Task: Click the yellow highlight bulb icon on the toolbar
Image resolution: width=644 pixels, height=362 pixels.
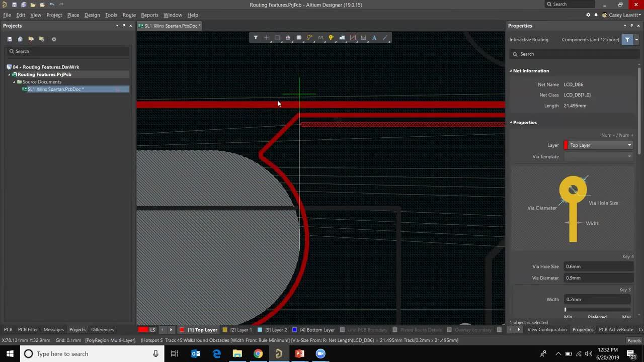Action: [331, 37]
